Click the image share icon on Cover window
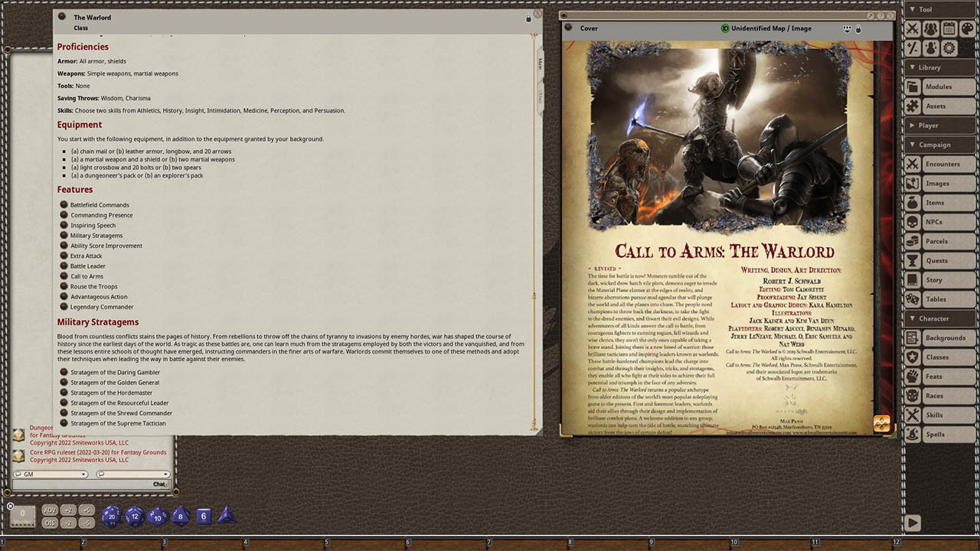Viewport: 980px width, 551px height. pos(847,29)
